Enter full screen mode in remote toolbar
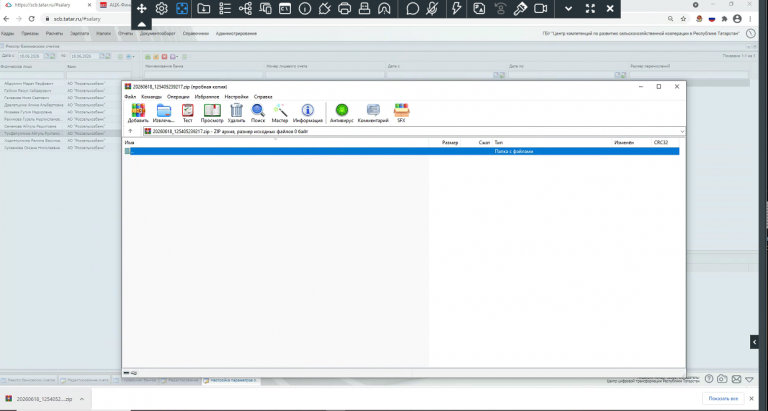Screen dimensions: 768x411 coord(590,9)
